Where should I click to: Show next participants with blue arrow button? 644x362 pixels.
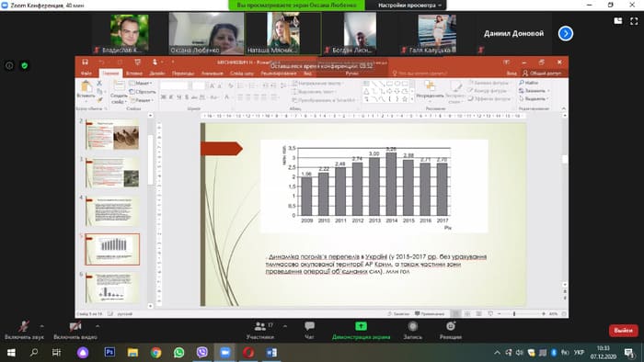pos(566,34)
